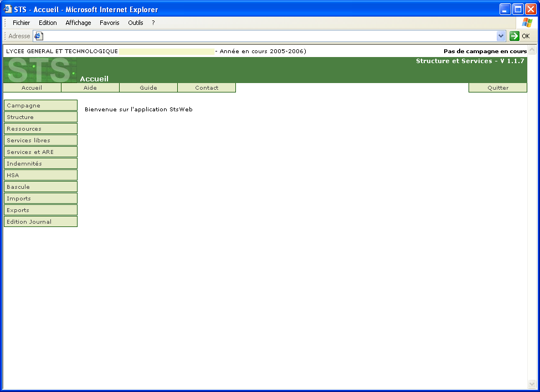Open the ? help menu

coord(153,23)
